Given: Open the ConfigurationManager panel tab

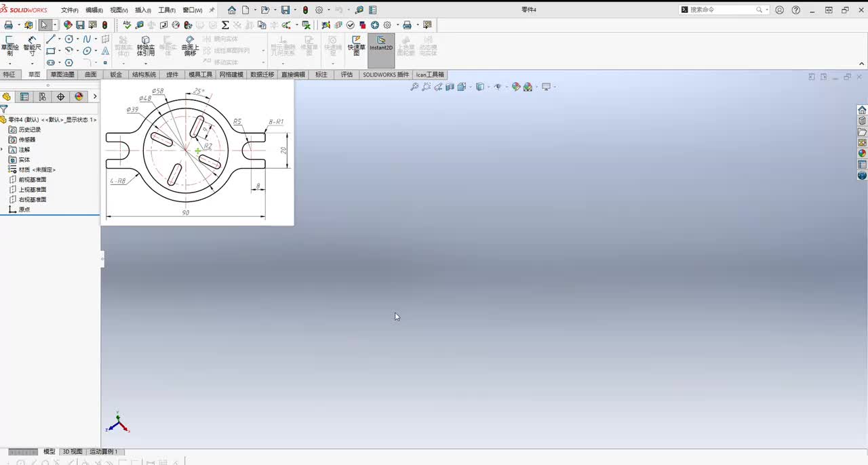Looking at the screenshot, I should pyautogui.click(x=42, y=97).
